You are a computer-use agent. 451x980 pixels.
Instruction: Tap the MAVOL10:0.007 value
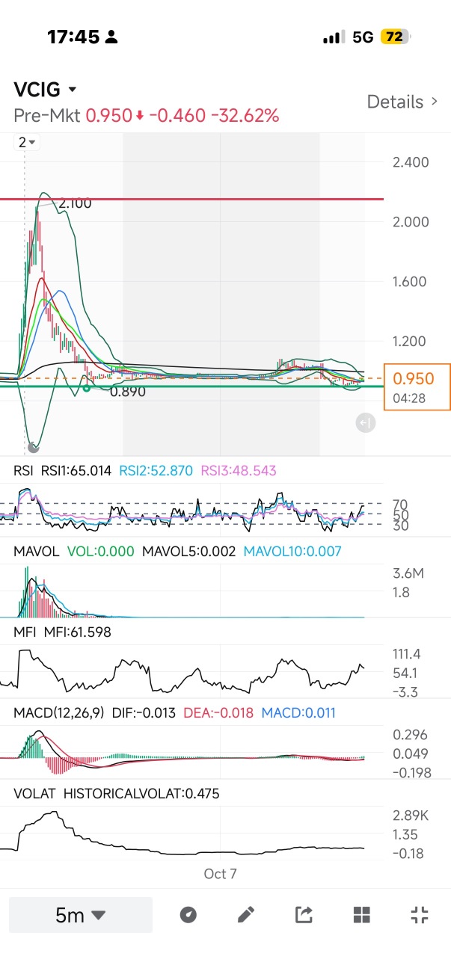point(292,552)
